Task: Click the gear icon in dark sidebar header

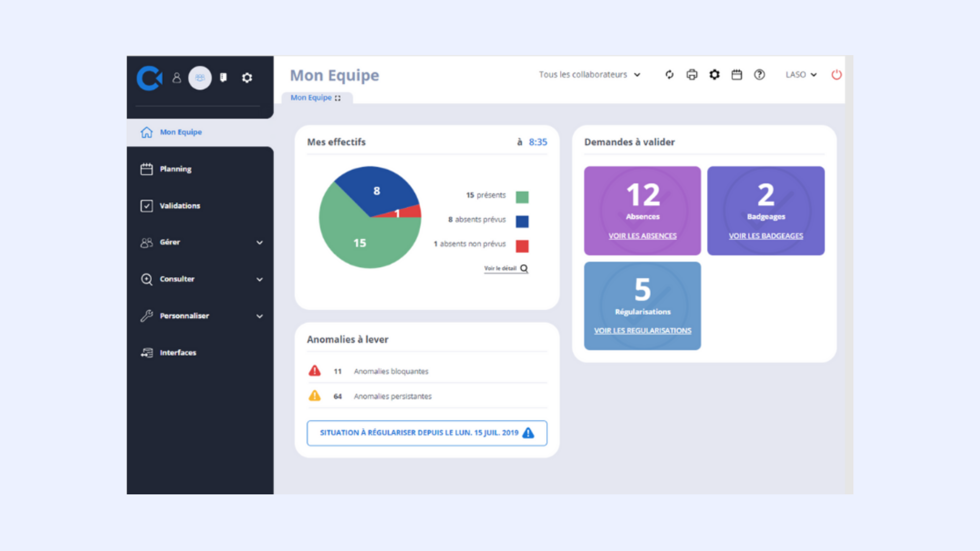Action: click(247, 78)
